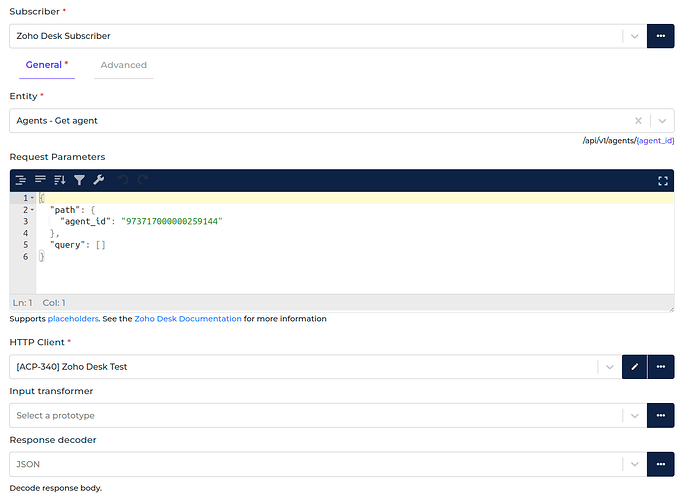
Task: Open the Zoho Desk Documentation link
Action: click(x=188, y=319)
